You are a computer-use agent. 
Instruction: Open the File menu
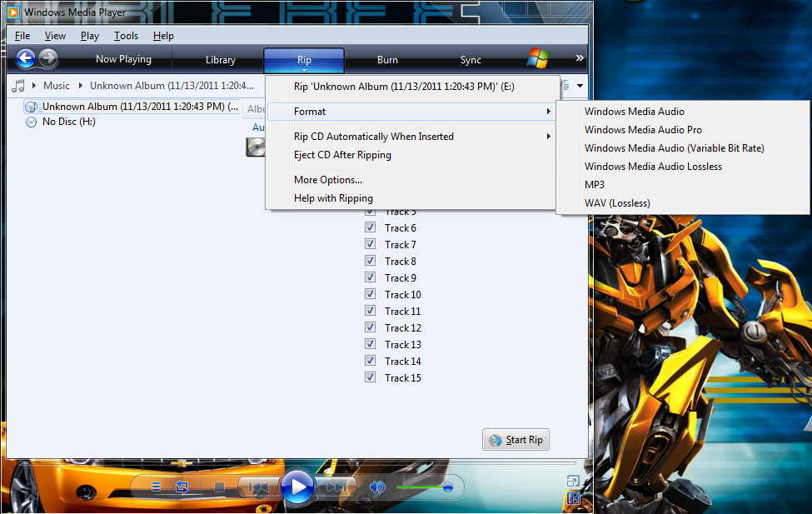[x=22, y=36]
